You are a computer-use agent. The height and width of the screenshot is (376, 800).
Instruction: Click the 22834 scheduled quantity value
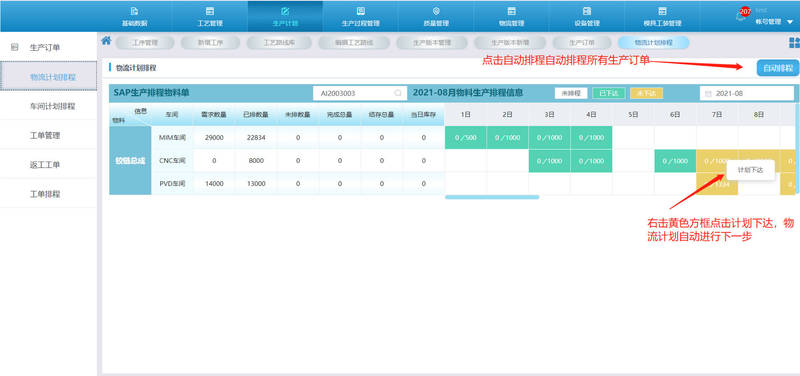click(x=256, y=138)
